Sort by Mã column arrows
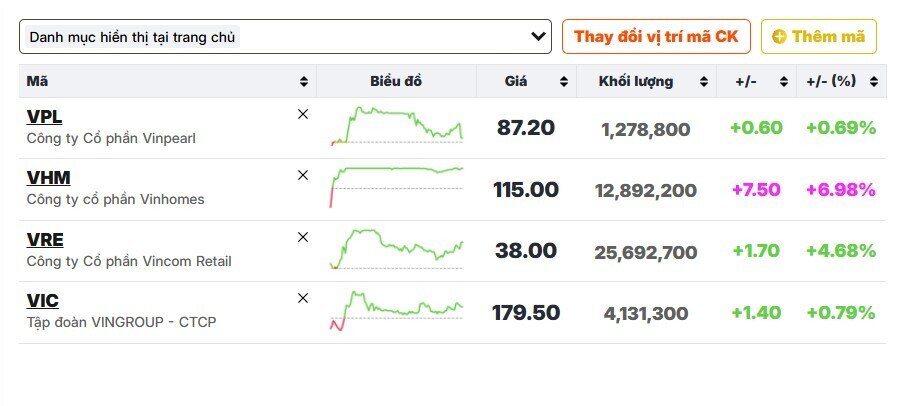This screenshot has height=406, width=897. coord(304,82)
